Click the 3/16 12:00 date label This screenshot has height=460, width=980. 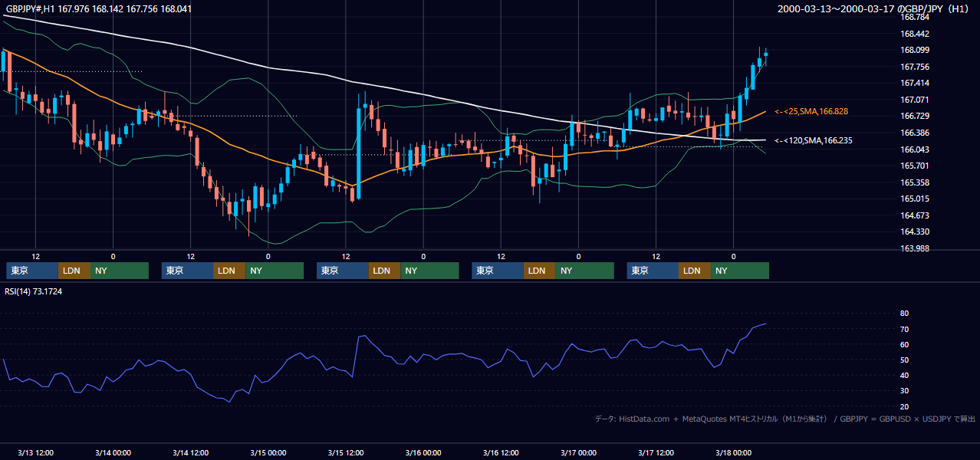pyautogui.click(x=501, y=453)
